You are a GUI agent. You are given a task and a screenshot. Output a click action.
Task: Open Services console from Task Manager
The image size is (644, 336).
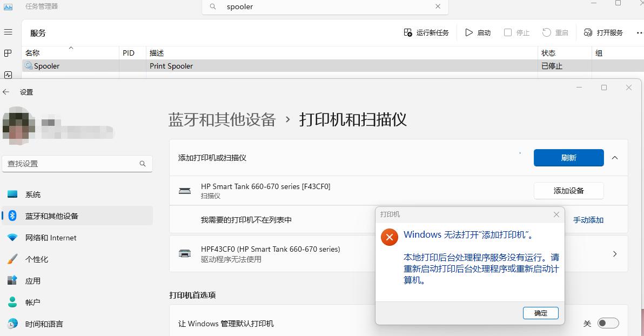point(603,32)
